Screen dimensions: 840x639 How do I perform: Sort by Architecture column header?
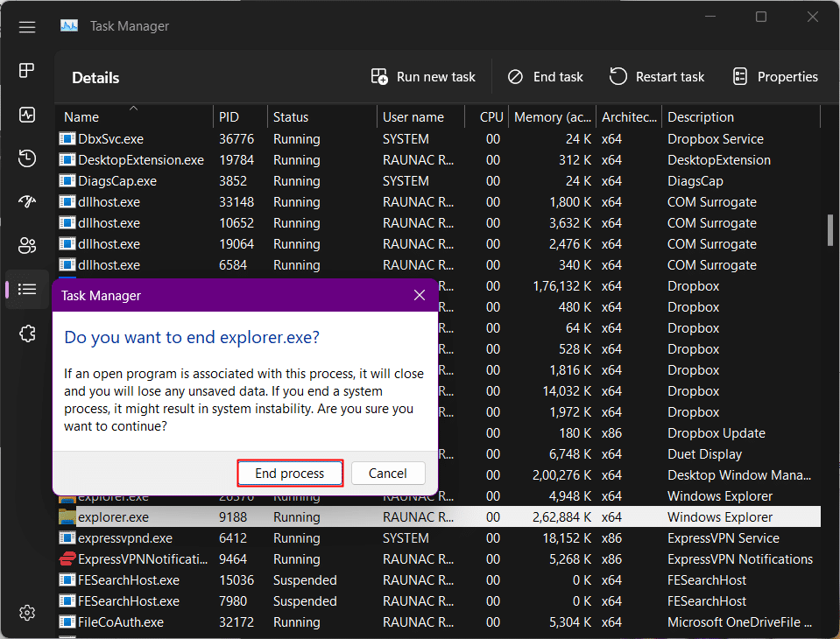click(629, 116)
